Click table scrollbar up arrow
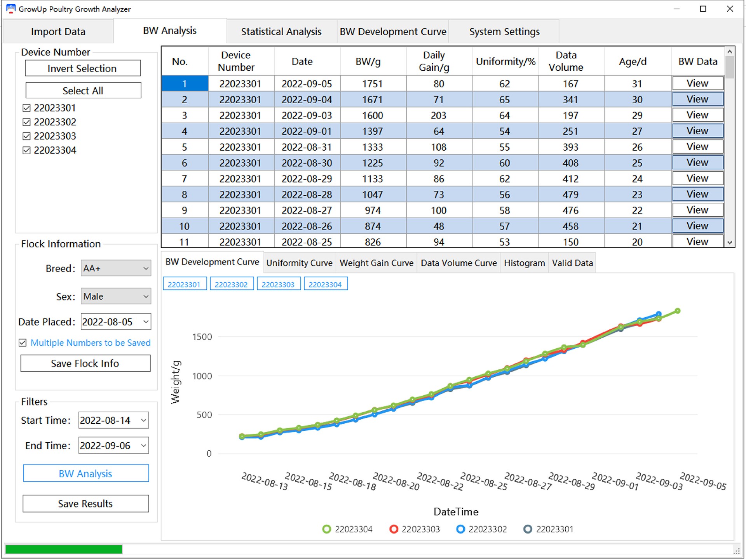This screenshot has height=560, width=746. coord(730,52)
